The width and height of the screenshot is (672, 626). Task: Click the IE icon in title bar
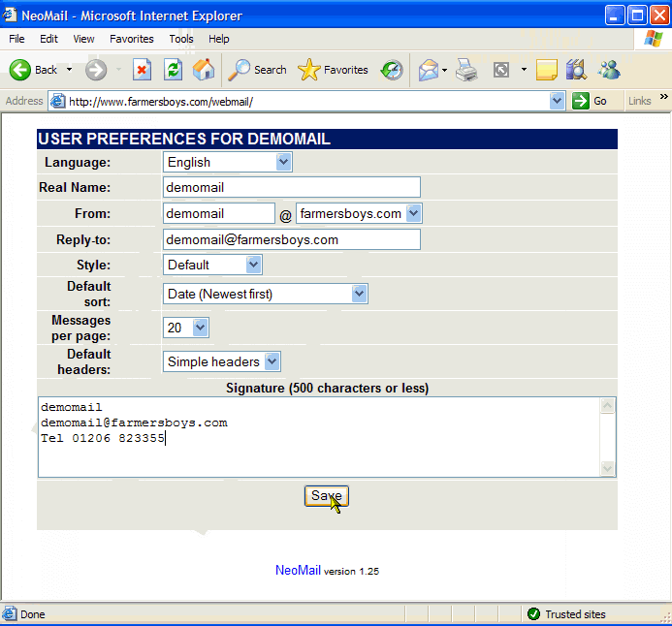pos(10,15)
